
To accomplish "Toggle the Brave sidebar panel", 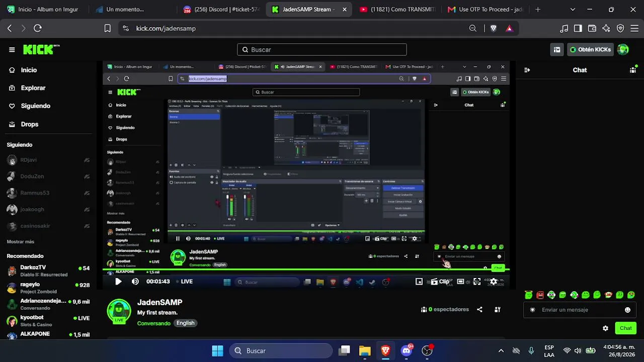I will (578, 29).
